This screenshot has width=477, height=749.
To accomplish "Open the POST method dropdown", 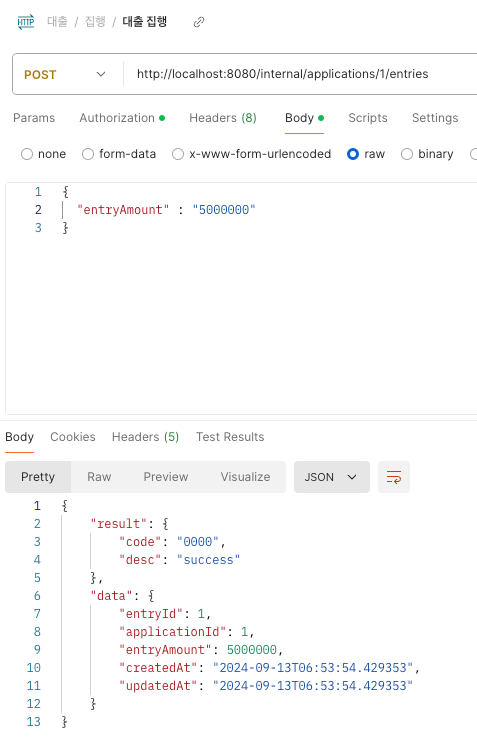I will tap(65, 75).
